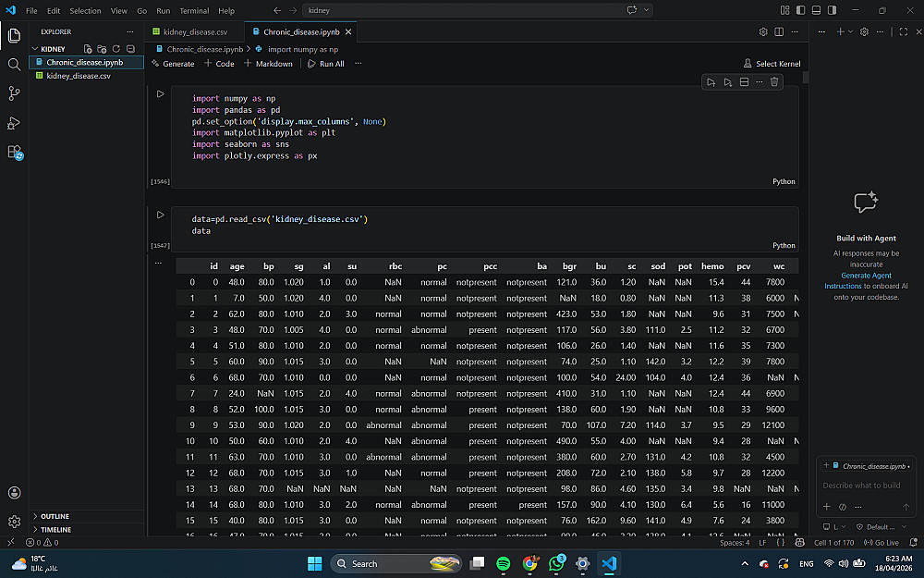Screen dimensions: 924x578
Task: Open the Extensions view
Action: pyautogui.click(x=14, y=153)
